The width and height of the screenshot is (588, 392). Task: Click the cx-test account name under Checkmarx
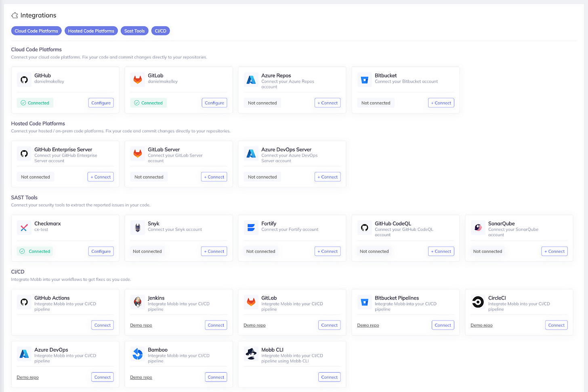41,229
